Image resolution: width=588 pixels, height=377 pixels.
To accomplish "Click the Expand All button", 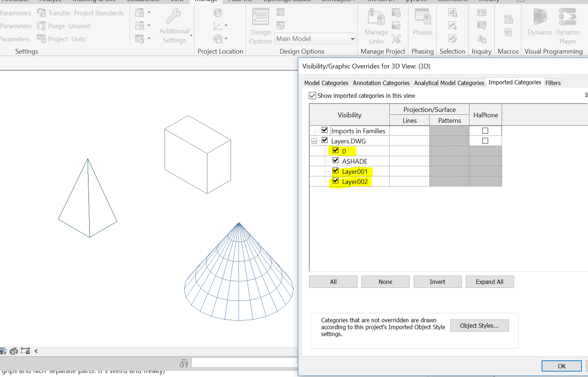I will click(x=490, y=281).
